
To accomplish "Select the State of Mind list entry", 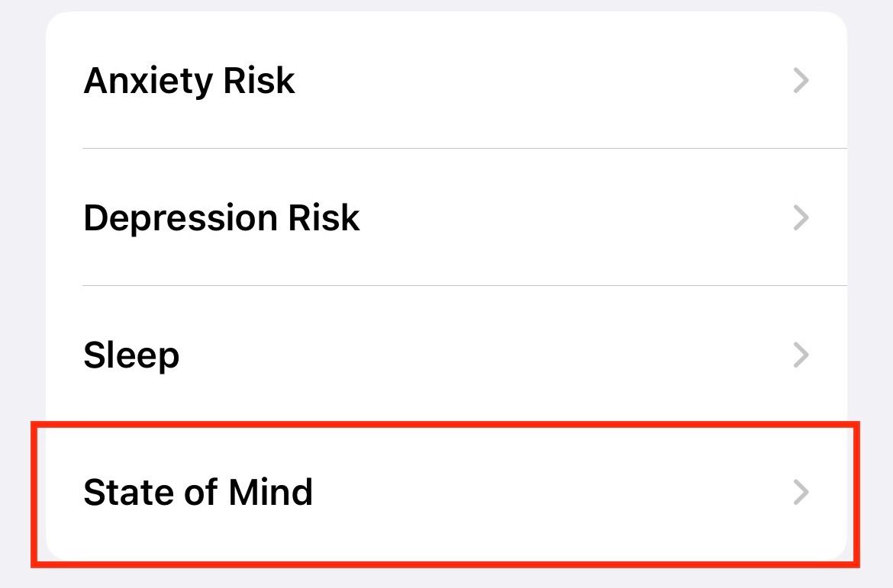I will click(446, 493).
